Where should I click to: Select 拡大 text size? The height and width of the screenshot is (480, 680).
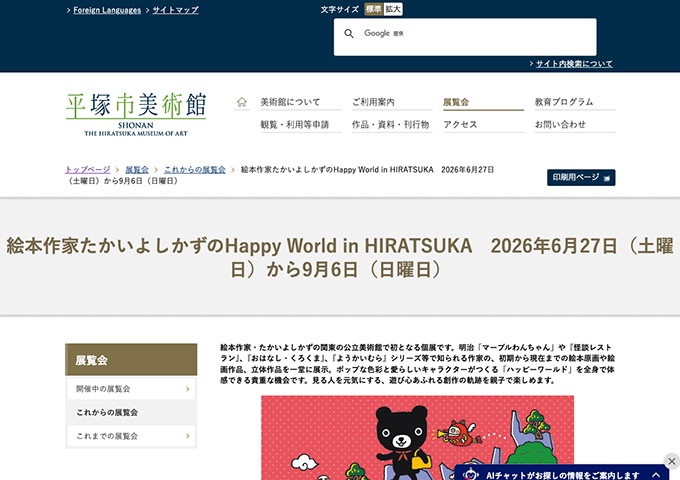(393, 9)
